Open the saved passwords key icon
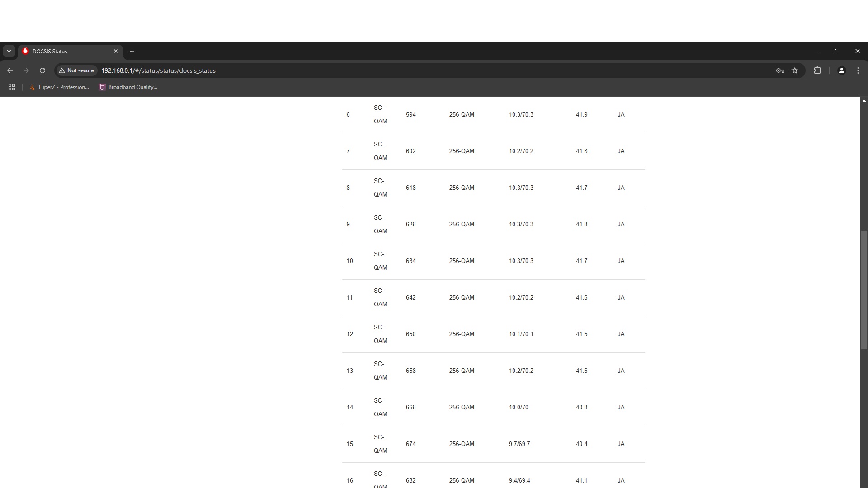 (780, 70)
